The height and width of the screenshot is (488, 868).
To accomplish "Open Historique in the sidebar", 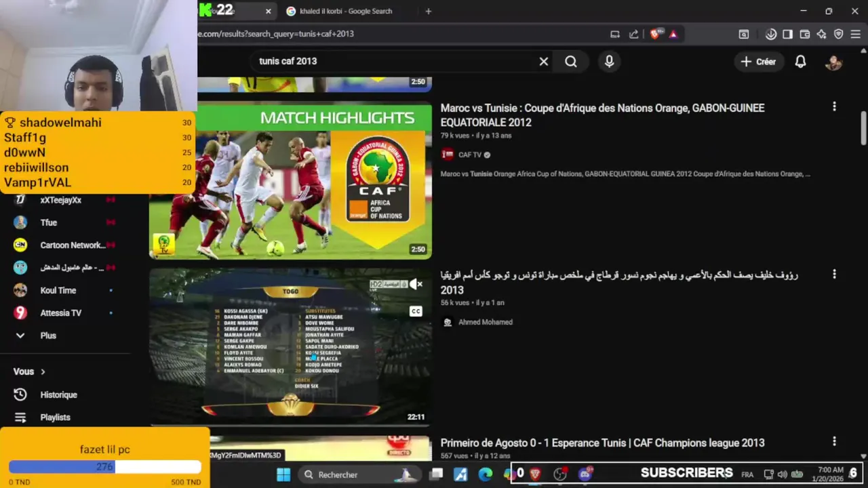I will click(x=58, y=394).
